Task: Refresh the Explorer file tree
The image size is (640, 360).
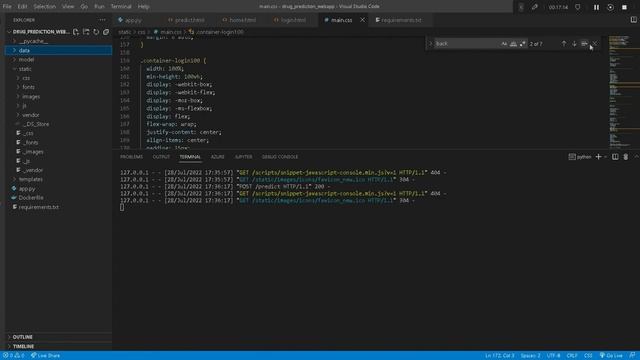Action: [96, 32]
